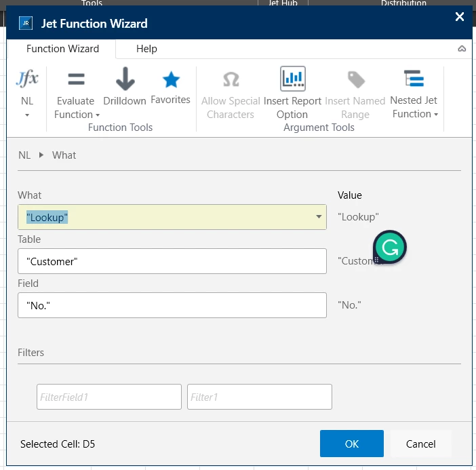Collapse the ribbon with the chevron icon

462,49
